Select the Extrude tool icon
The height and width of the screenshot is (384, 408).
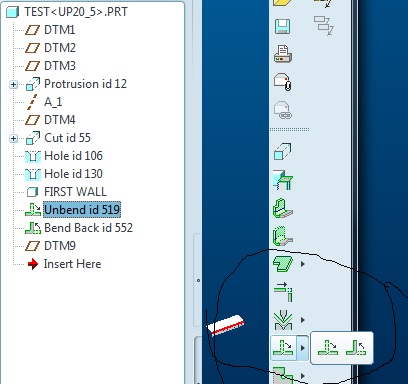point(283,152)
